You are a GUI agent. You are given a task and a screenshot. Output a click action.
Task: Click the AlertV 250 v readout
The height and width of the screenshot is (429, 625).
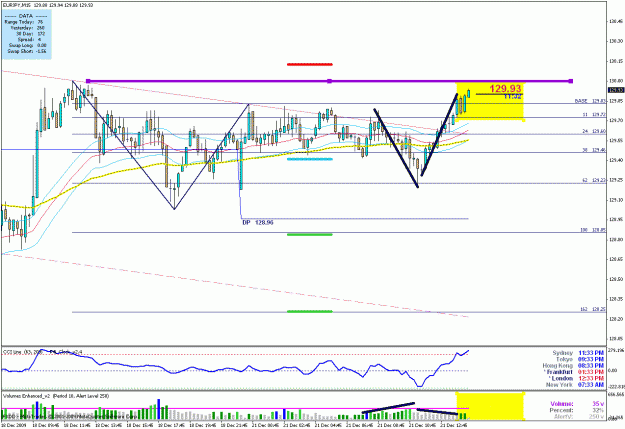click(578, 417)
